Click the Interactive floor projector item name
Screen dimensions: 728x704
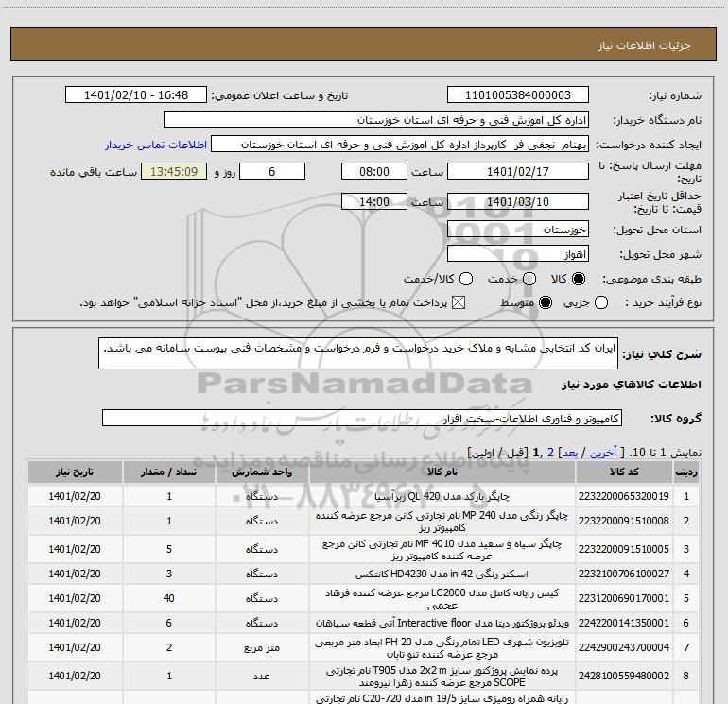(x=442, y=623)
